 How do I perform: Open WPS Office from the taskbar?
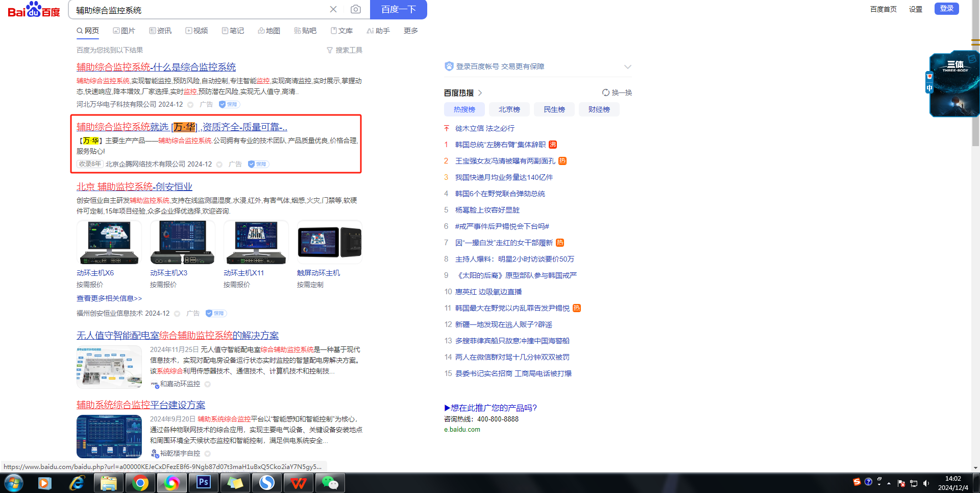click(x=298, y=483)
